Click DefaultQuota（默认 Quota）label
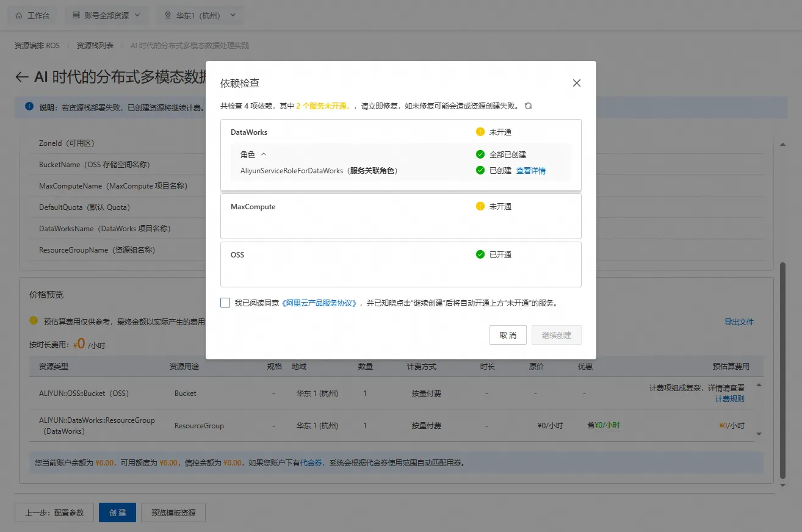Screen dimensions: 802x532 84,207
